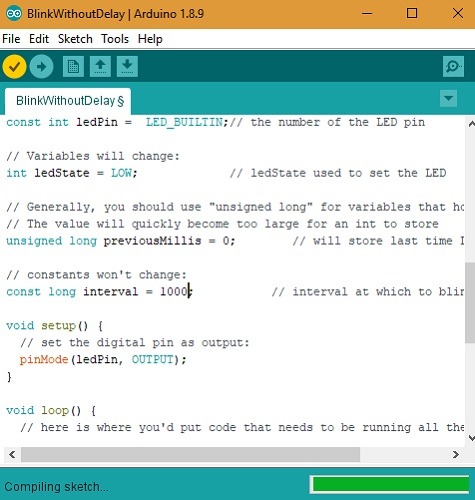Screen dimensions: 475x500
Task: Open the Help menu
Action: [x=150, y=39]
